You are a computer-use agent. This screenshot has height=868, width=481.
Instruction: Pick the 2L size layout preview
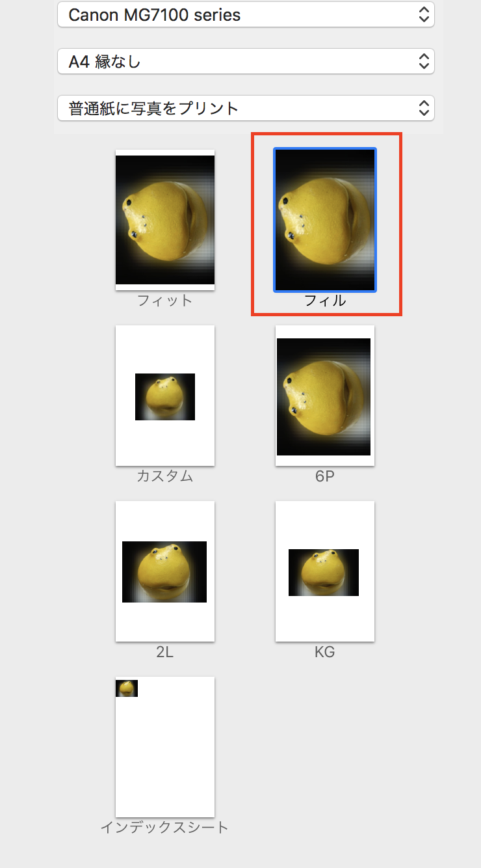[x=165, y=571]
